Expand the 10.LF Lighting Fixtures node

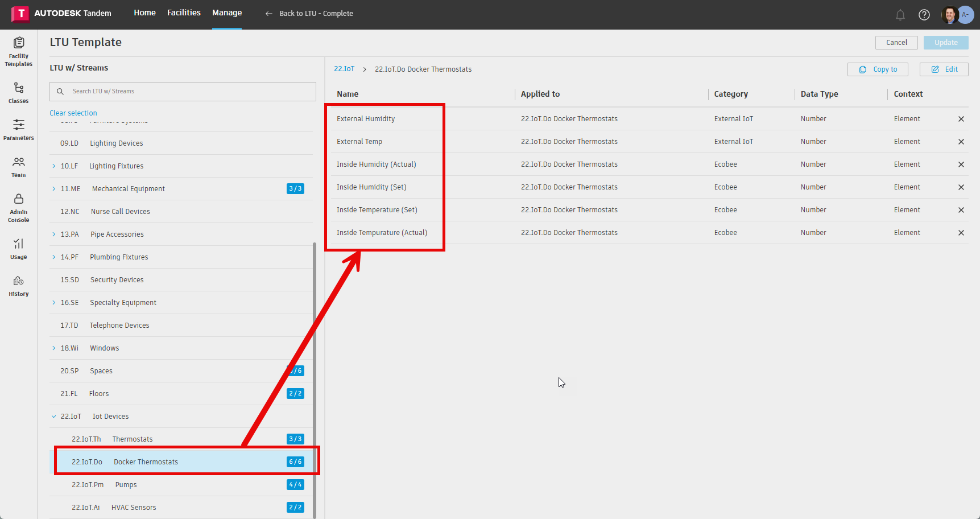54,166
